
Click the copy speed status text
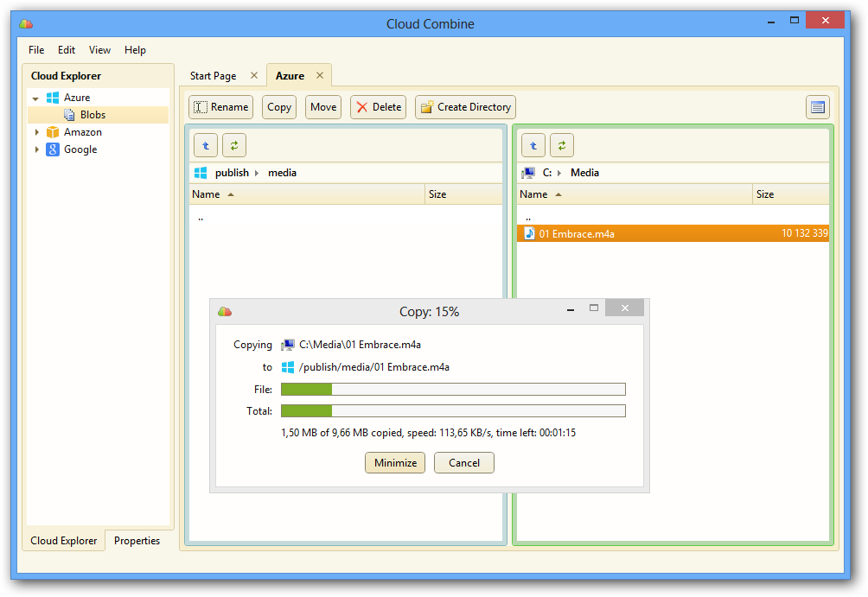pyautogui.click(x=429, y=433)
